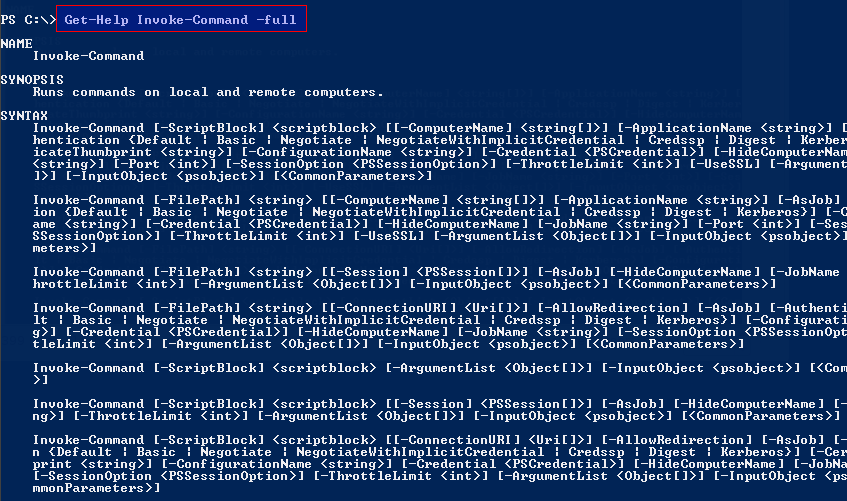Click [<CommonParameters>] ending the first syntax block

[353, 176]
